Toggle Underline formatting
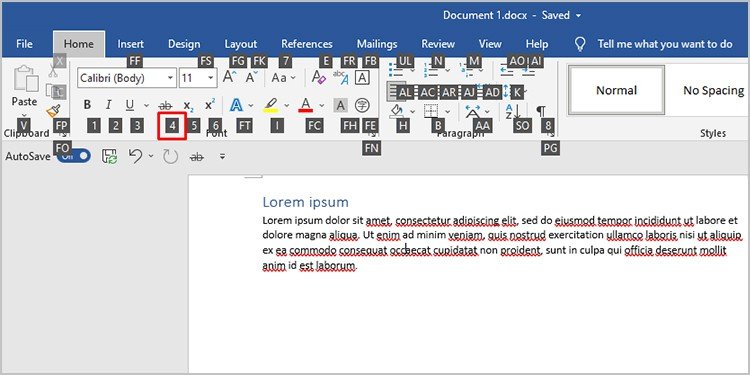This screenshot has height=375, width=750. pos(130,105)
